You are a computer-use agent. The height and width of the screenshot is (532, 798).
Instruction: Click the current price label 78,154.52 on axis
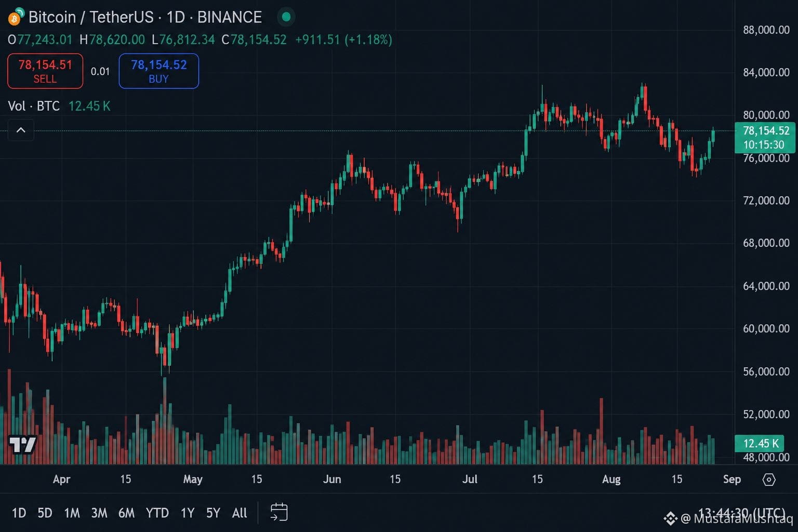pyautogui.click(x=766, y=131)
